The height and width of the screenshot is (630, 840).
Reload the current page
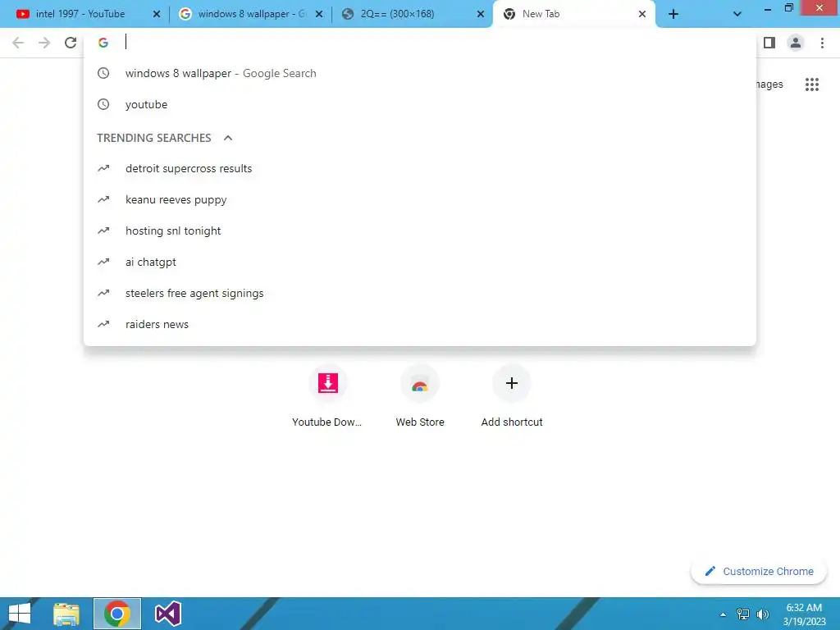click(71, 43)
